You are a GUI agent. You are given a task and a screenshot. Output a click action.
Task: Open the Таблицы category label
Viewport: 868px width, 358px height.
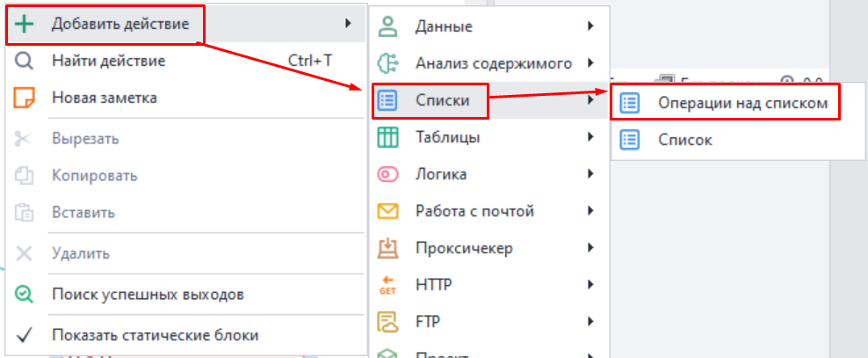tap(448, 137)
